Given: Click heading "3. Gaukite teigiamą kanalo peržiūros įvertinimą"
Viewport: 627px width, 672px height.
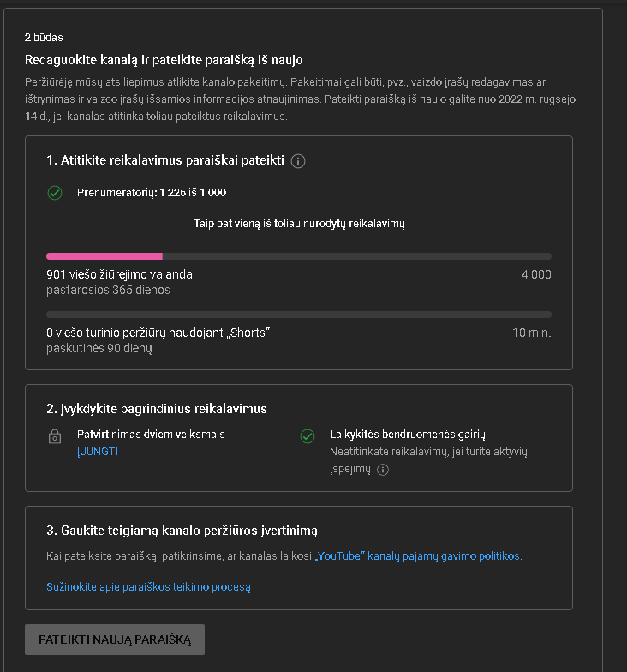Looking at the screenshot, I should [182, 531].
